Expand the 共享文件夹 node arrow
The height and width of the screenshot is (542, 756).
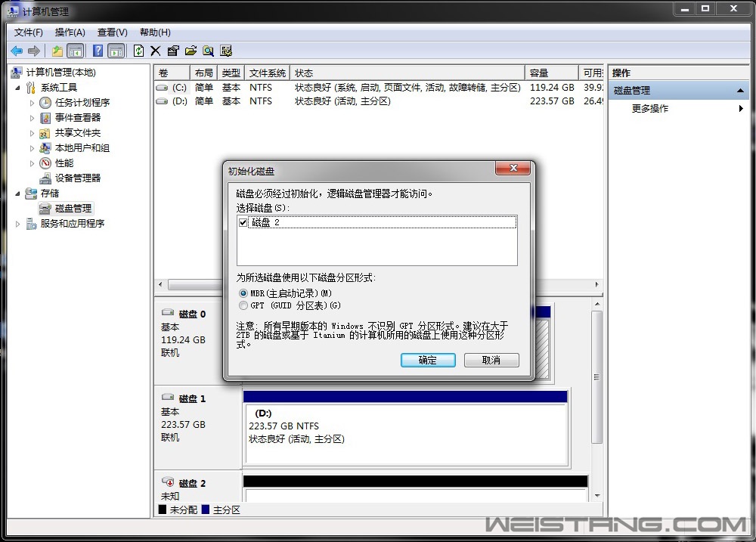coord(32,133)
